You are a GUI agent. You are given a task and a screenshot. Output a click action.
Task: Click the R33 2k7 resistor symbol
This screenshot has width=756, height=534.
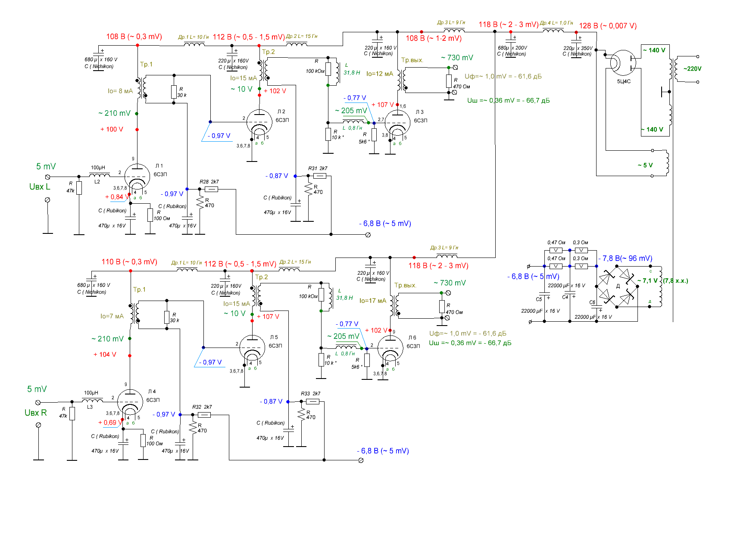pyautogui.click(x=312, y=401)
